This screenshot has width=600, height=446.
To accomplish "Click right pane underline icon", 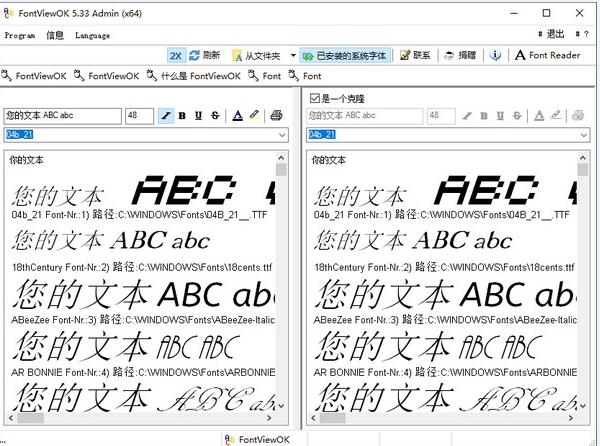I will coord(500,116).
